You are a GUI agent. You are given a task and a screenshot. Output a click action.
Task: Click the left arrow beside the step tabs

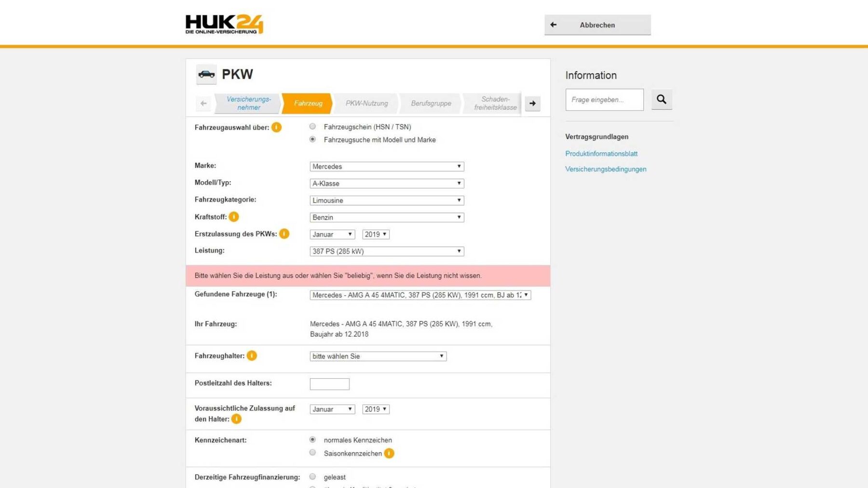[x=203, y=103]
